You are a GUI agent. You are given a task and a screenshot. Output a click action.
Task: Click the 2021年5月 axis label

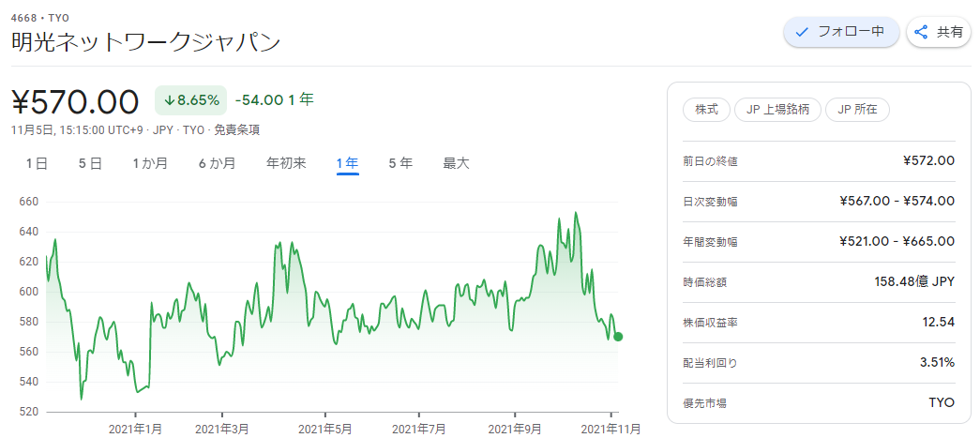325,430
